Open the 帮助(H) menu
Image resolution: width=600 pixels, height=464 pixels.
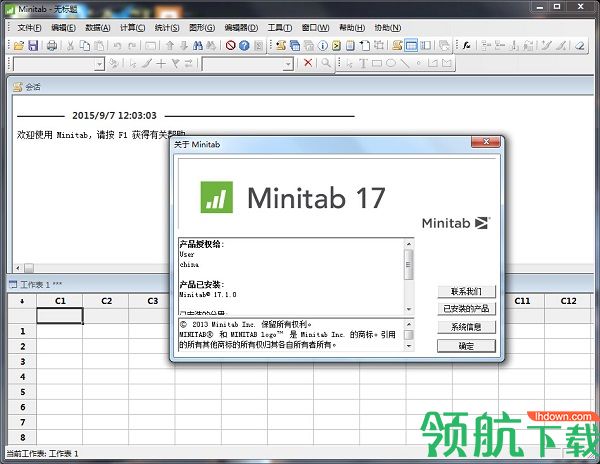352,28
